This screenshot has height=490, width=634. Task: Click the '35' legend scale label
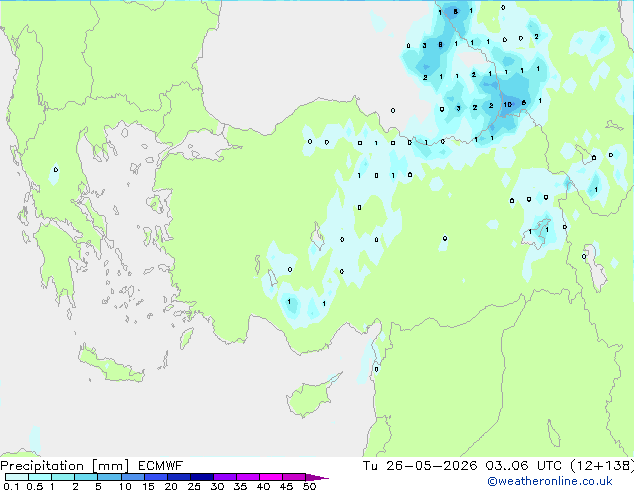(x=240, y=486)
